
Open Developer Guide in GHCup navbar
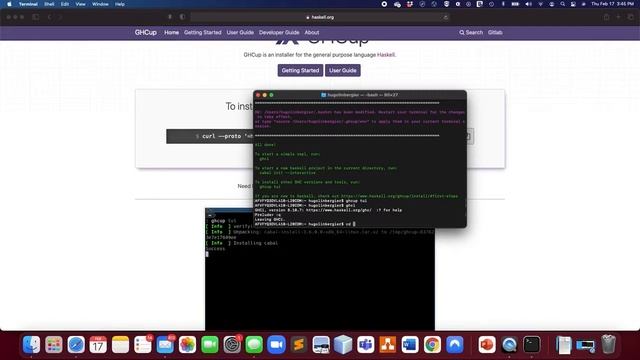click(x=279, y=32)
